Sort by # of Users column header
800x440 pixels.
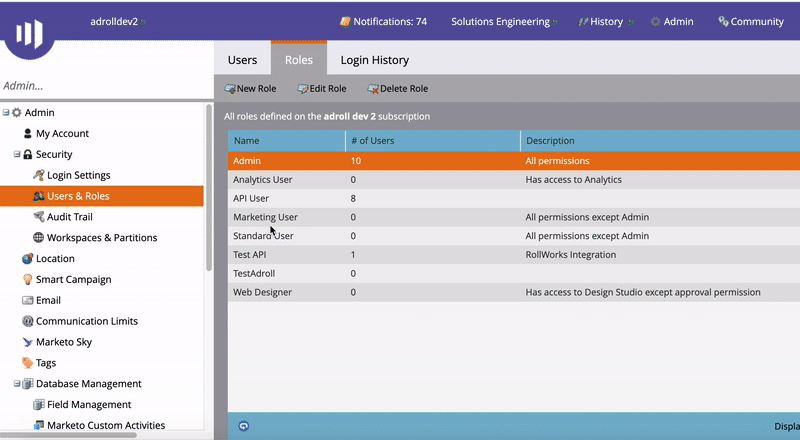pos(433,141)
